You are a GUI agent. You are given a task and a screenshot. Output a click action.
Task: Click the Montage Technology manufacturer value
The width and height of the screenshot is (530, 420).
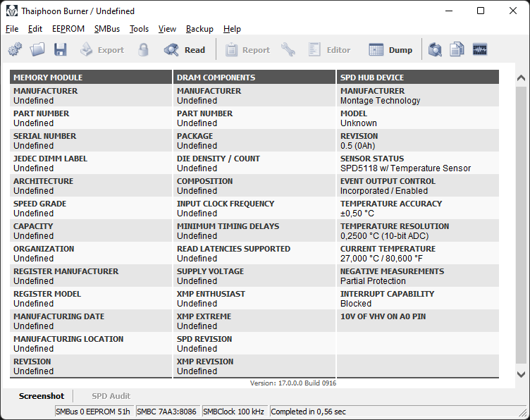[x=381, y=101]
